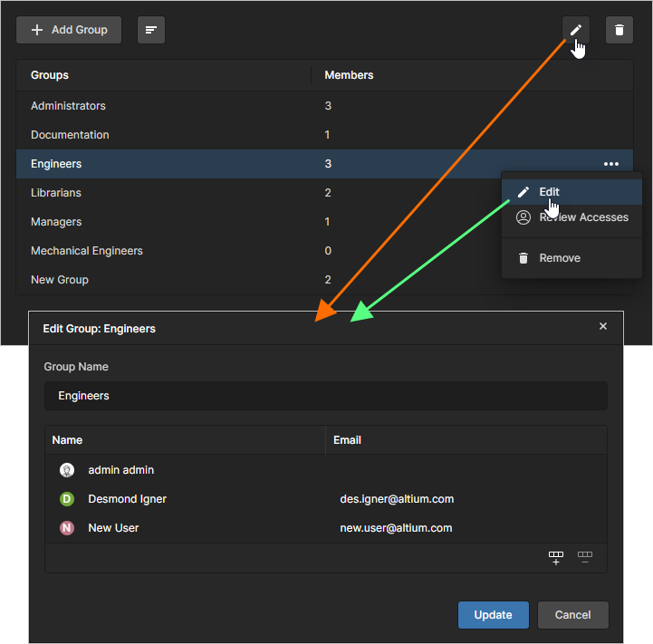Click the Group Name input field

click(326, 396)
